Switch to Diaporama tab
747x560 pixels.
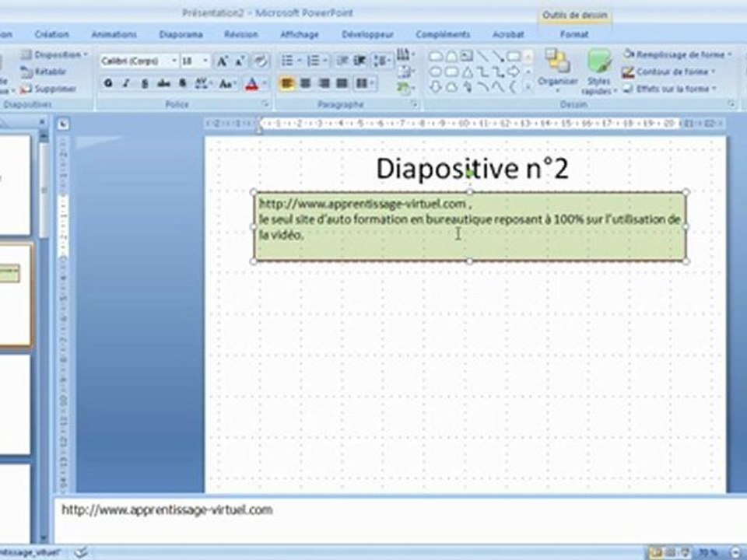pos(181,34)
